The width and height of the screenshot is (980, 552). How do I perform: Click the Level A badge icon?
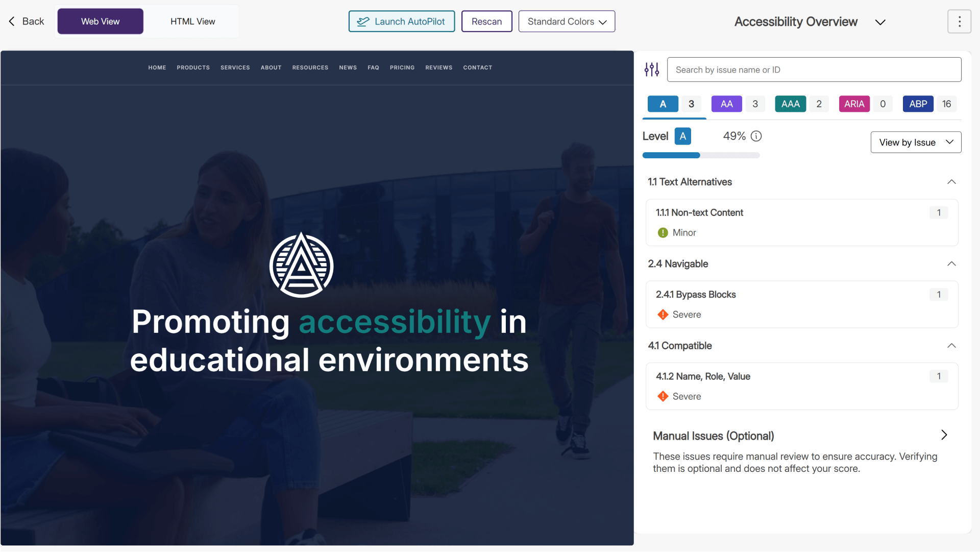click(x=682, y=136)
